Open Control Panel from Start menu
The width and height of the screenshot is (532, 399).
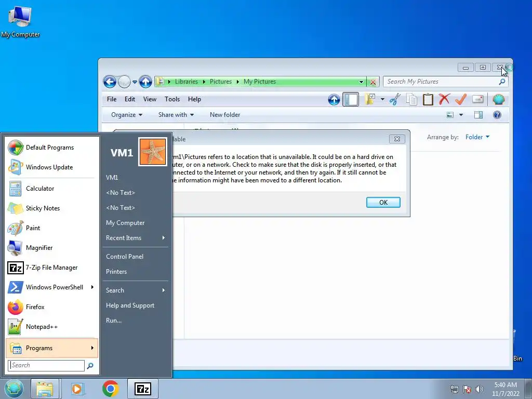[x=136, y=257]
